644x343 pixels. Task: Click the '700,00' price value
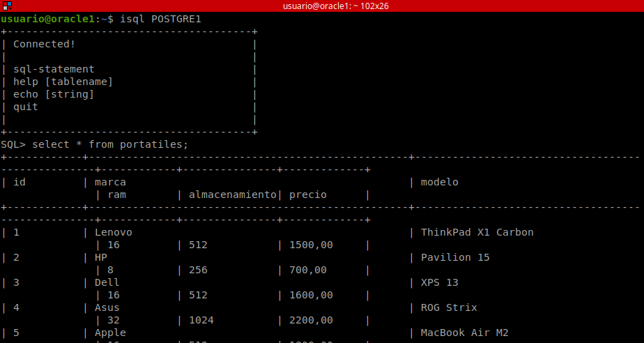pos(308,270)
